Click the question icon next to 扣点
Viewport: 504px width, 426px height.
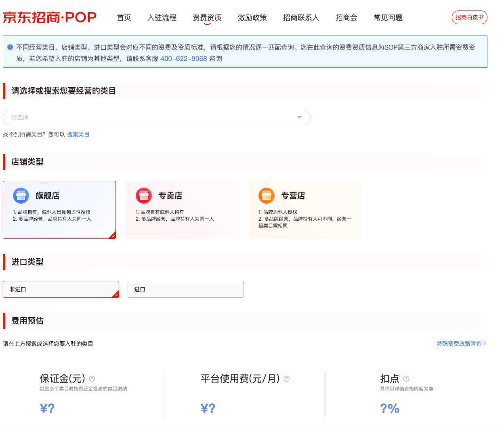point(406,379)
